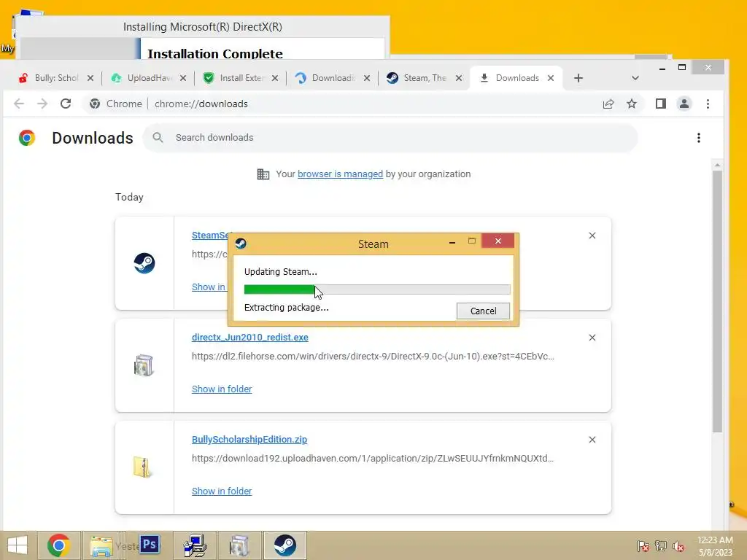Image resolution: width=747 pixels, height=560 pixels.
Task: Open the installer taskbar item with computer icon
Action: click(x=195, y=545)
